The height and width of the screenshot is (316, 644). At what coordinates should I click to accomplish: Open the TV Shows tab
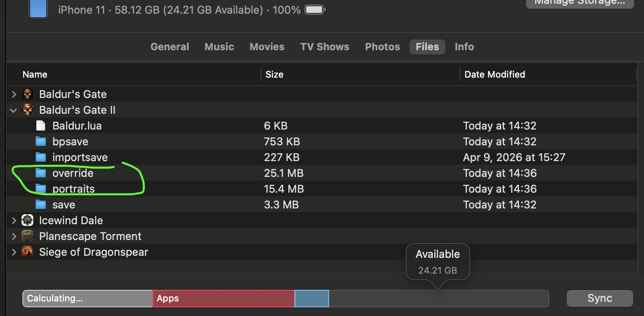325,47
